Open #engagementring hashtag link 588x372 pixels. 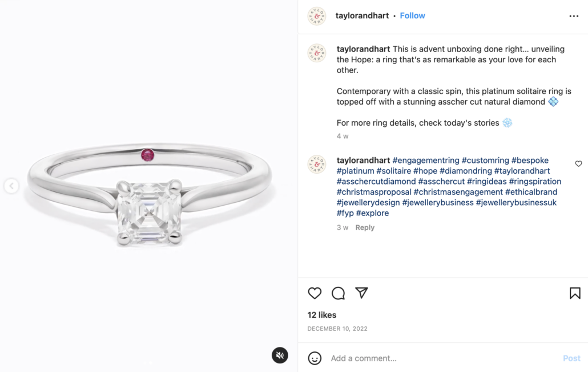[426, 161]
